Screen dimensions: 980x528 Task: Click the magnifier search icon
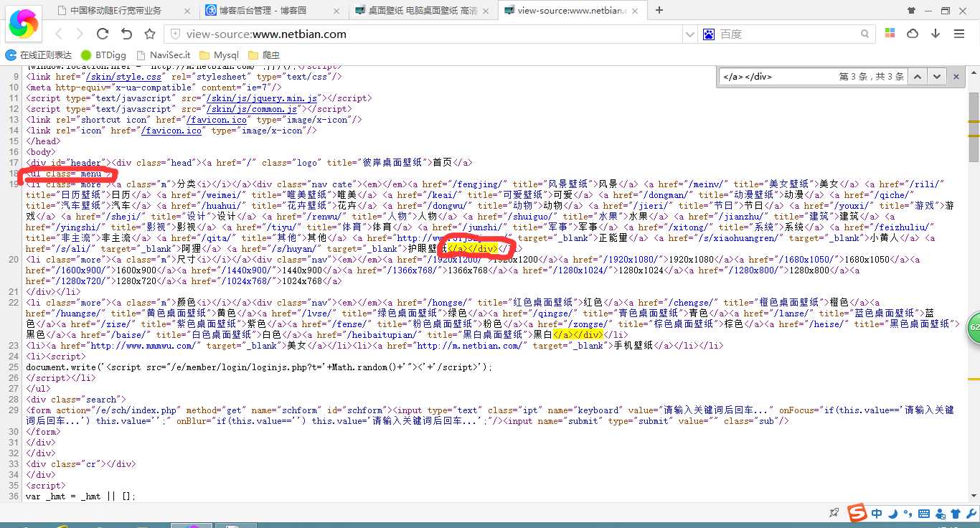click(x=865, y=34)
